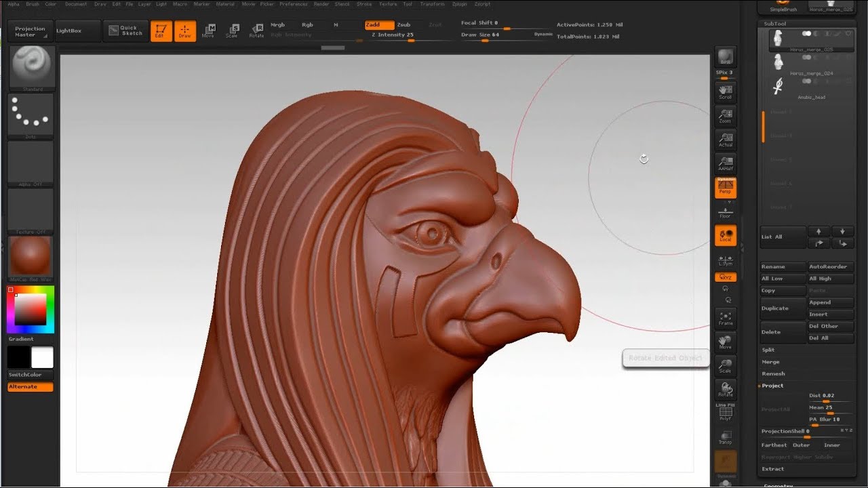
Task: Toggle the Floor grid display
Action: click(725, 211)
